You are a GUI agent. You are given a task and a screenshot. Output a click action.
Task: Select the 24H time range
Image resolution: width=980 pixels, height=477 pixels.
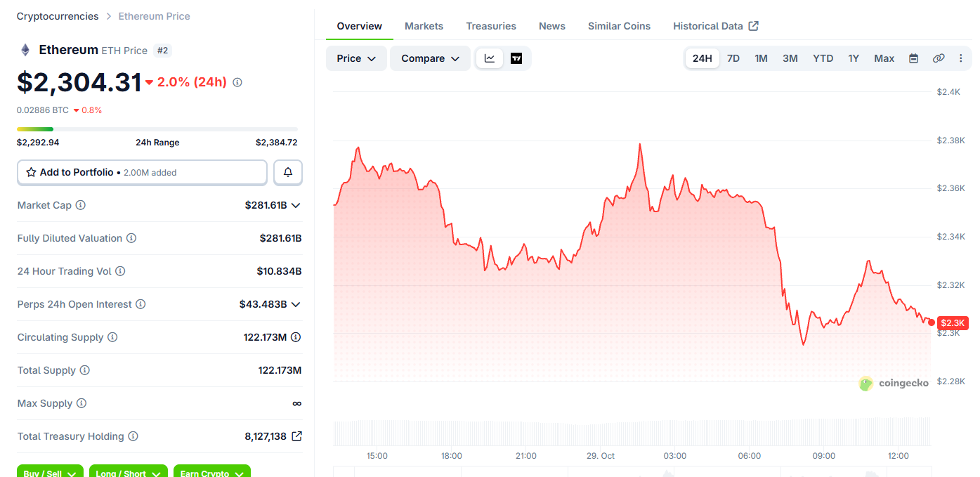(x=703, y=58)
